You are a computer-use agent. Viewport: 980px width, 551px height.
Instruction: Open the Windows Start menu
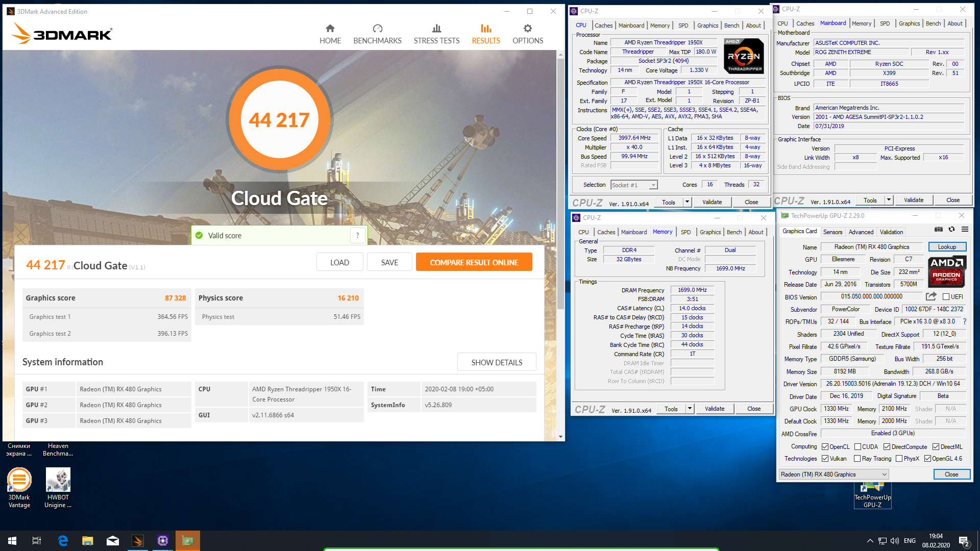coord(12,541)
